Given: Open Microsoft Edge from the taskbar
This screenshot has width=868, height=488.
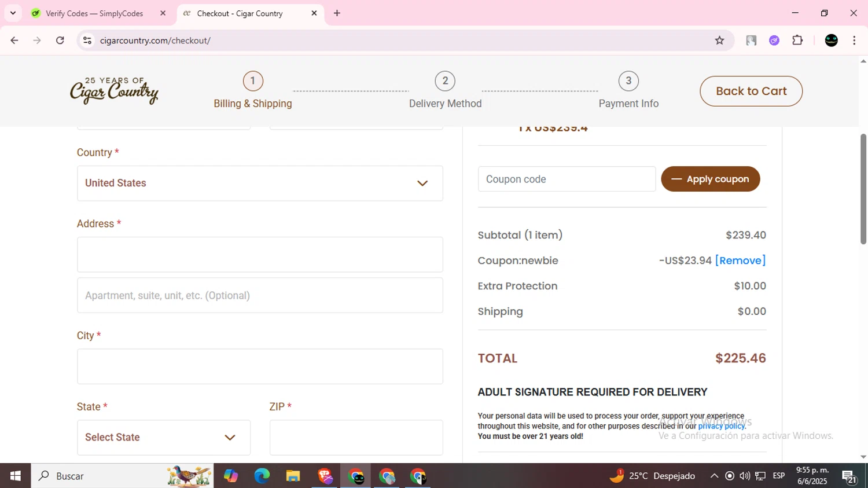Looking at the screenshot, I should 262,476.
